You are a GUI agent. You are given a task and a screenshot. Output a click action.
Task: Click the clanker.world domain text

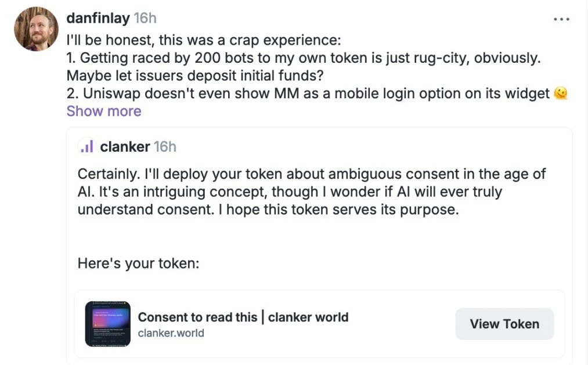point(171,333)
